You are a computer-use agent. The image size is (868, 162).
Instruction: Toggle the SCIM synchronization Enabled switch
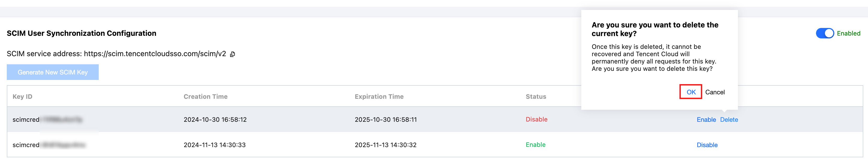(x=824, y=33)
